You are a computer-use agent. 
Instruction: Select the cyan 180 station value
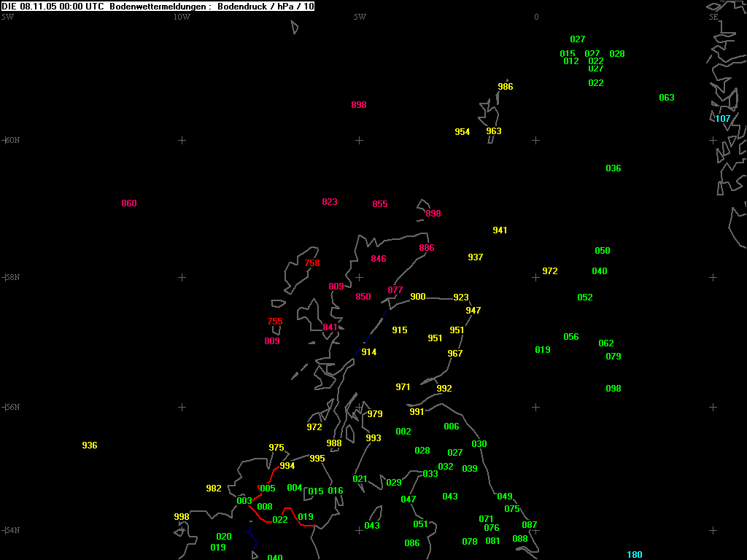tap(635, 555)
